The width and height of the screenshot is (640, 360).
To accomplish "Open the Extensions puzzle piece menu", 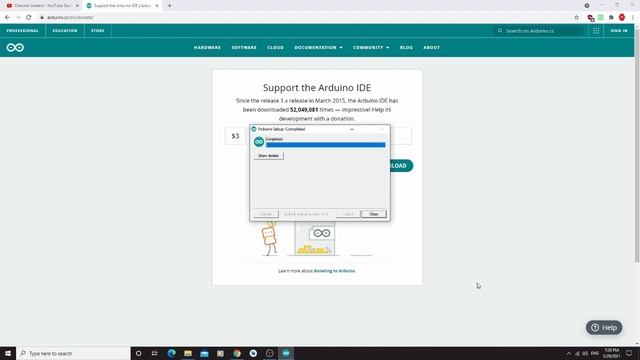I will pos(611,17).
